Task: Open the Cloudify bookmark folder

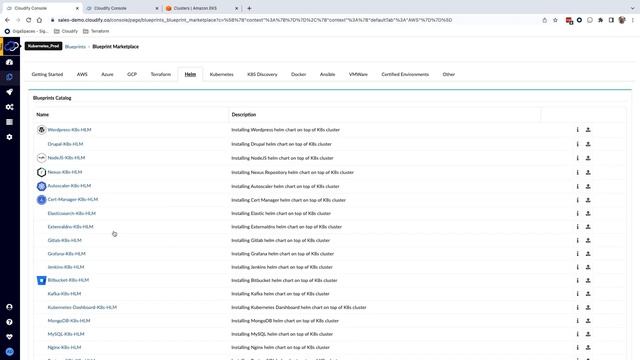Action: click(66, 31)
